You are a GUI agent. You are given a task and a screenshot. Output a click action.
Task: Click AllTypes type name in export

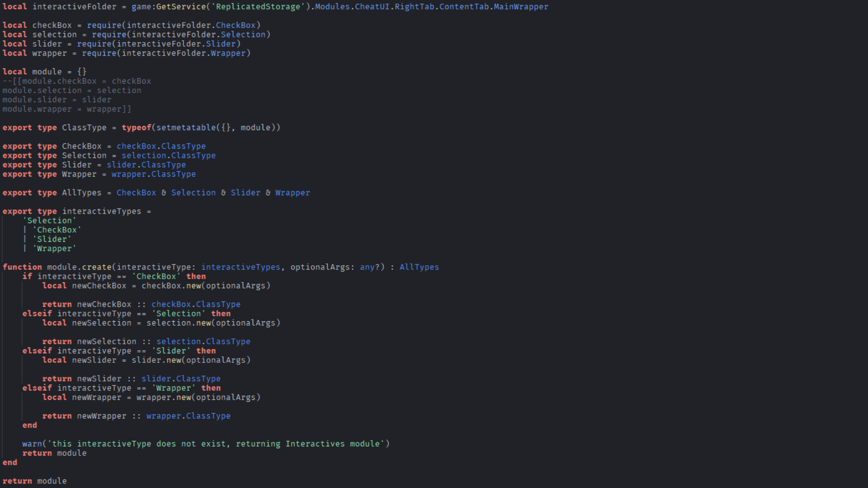pos(82,193)
